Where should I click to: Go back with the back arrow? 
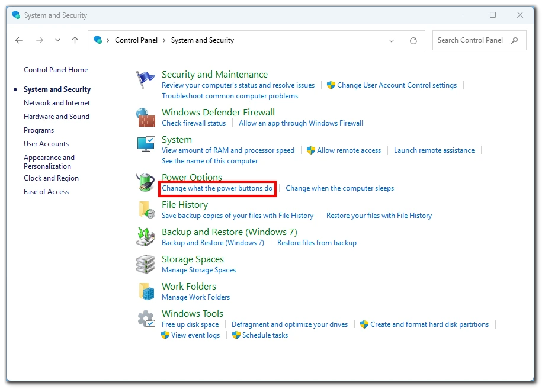pos(19,40)
